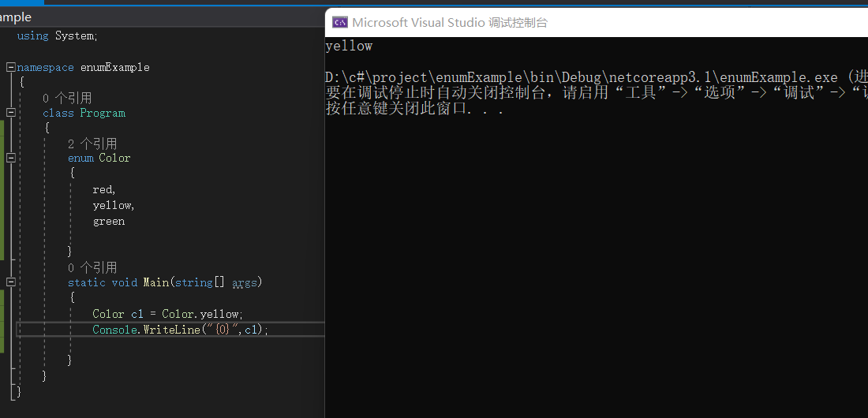Click the 'Color' enum name in declaration
Screen dimensions: 868x418
114,158
